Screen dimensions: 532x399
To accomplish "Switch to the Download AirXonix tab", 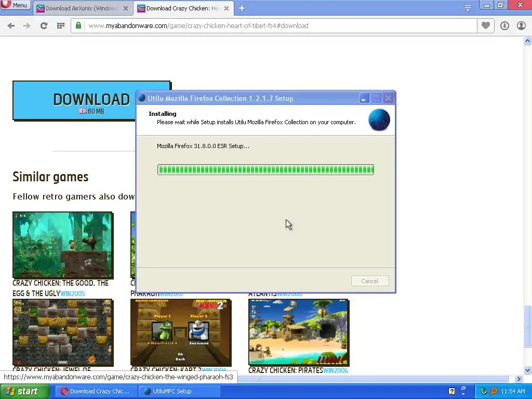I will pos(82,8).
